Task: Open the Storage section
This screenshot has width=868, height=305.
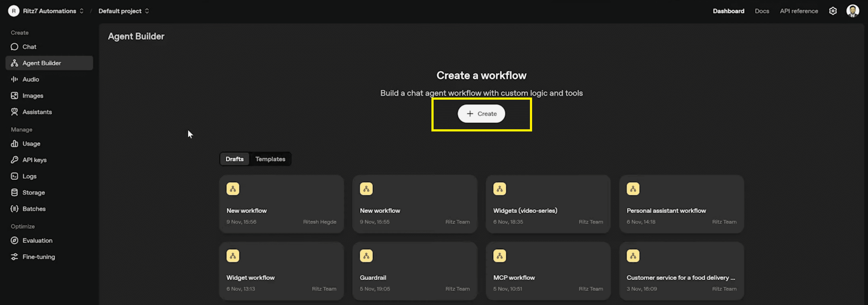Action: tap(33, 192)
